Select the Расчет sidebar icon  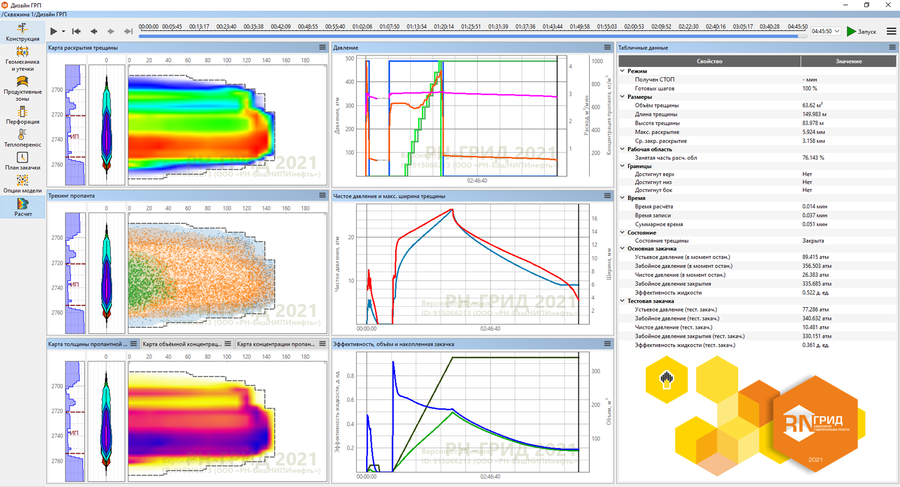point(22,206)
